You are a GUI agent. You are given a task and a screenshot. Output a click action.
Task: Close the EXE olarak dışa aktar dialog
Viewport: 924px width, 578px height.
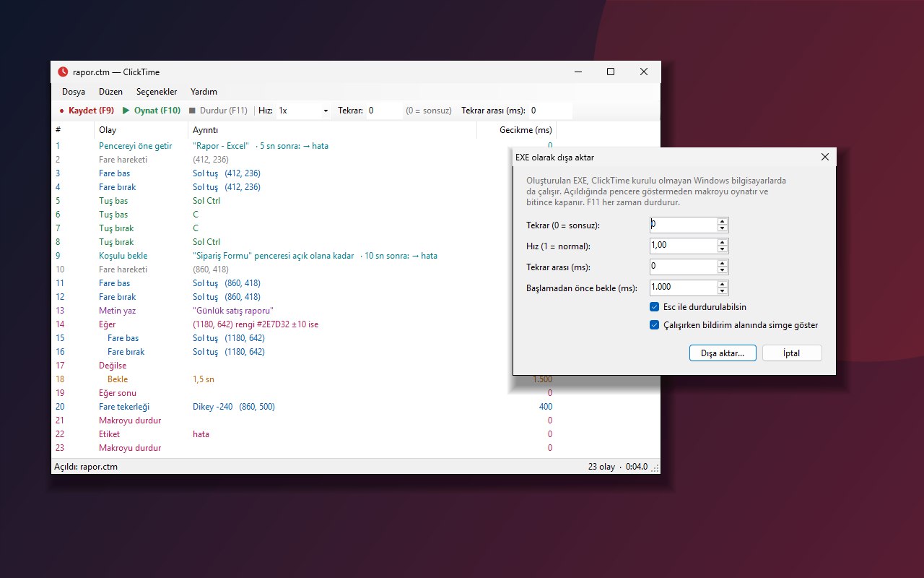click(x=826, y=157)
